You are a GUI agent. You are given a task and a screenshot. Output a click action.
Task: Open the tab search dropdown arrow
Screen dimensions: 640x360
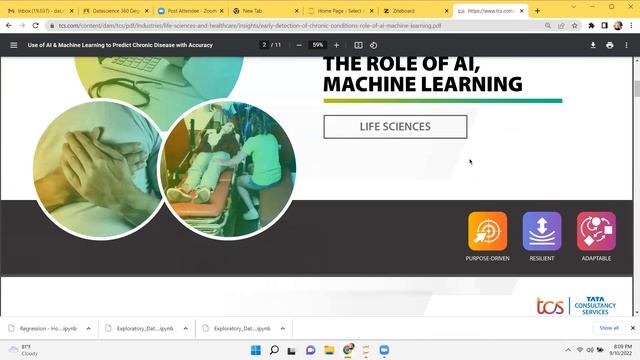(573, 7)
